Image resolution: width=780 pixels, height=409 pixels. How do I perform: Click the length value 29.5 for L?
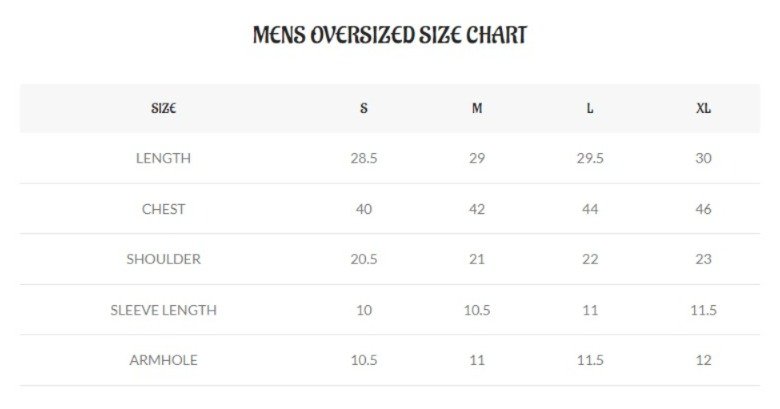[x=590, y=158]
